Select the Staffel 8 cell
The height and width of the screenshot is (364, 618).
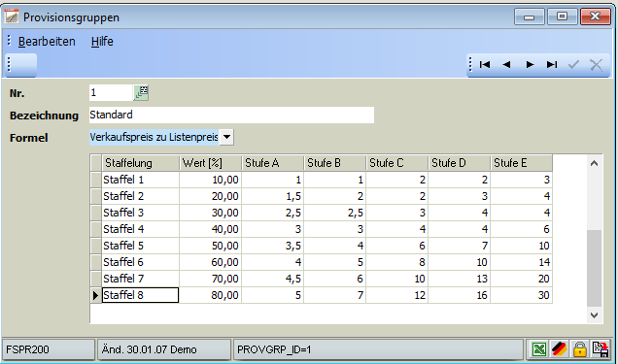point(141,295)
